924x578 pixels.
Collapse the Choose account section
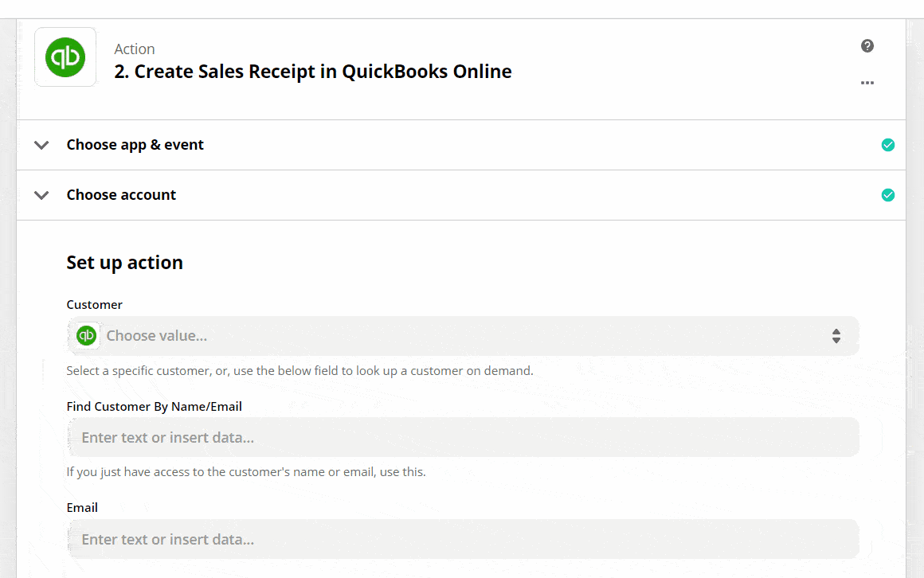(41, 194)
